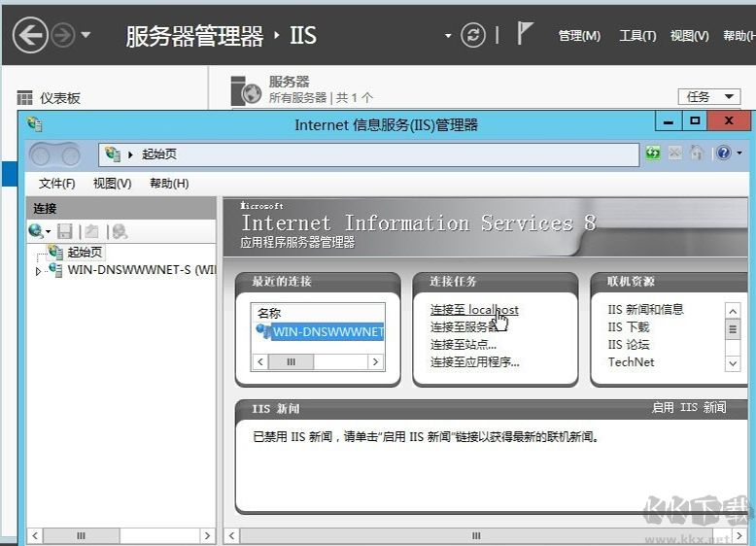Image resolution: width=756 pixels, height=546 pixels.
Task: Open the 工具(T) menu
Action: pos(637,36)
